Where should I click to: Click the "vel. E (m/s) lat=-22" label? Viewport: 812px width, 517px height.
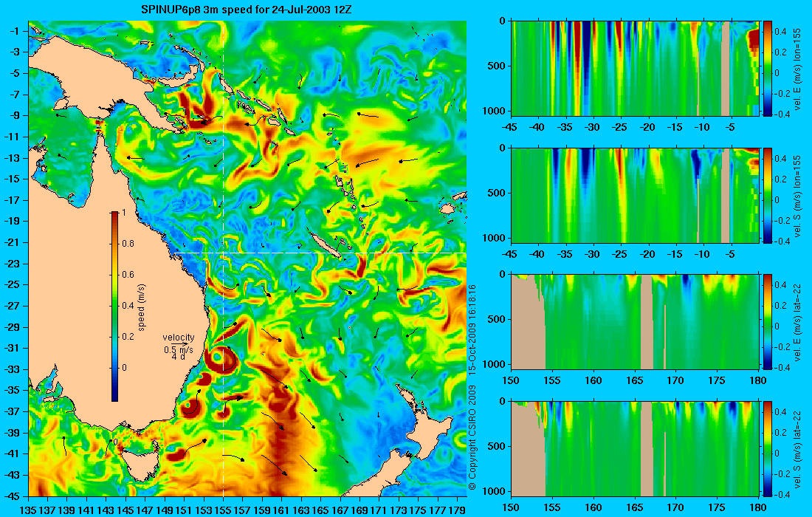(797, 322)
